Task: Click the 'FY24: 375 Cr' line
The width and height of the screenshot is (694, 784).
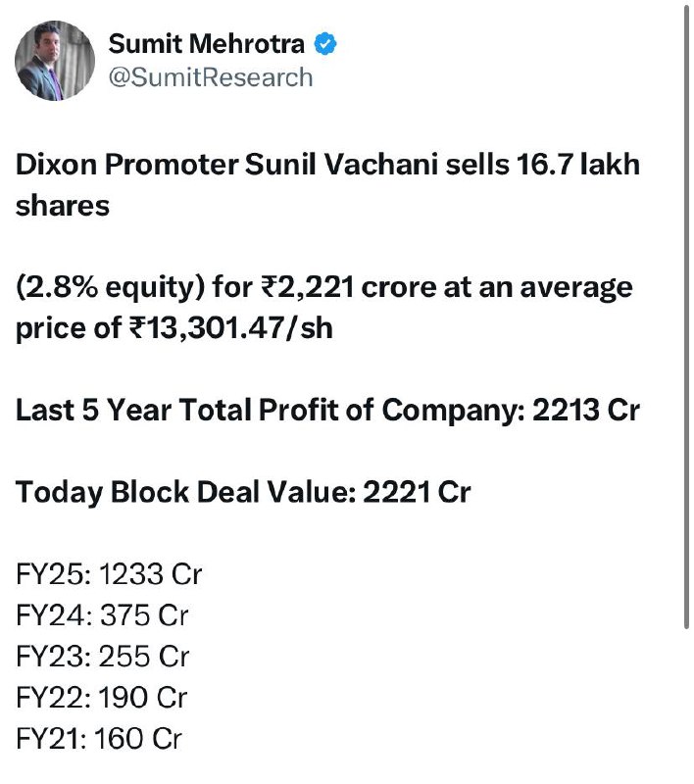Action: (102, 615)
